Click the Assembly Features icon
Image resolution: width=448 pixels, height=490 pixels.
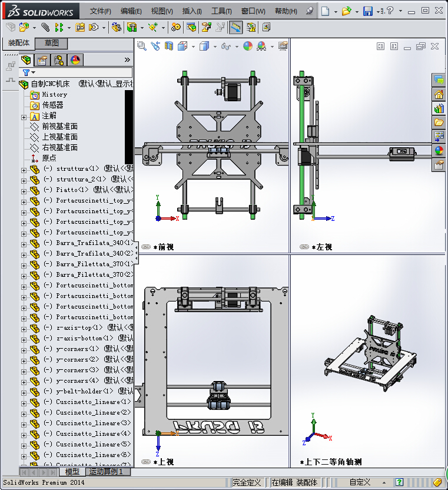[132, 28]
